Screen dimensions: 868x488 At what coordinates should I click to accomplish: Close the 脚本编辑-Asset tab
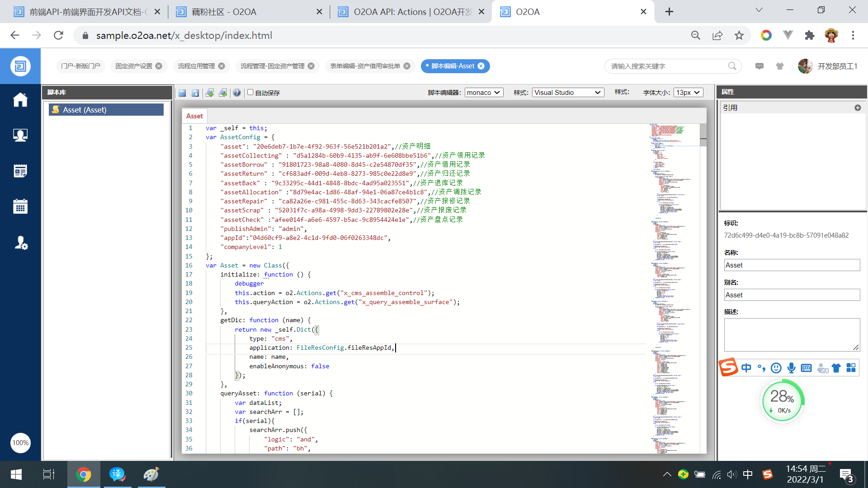pos(481,66)
